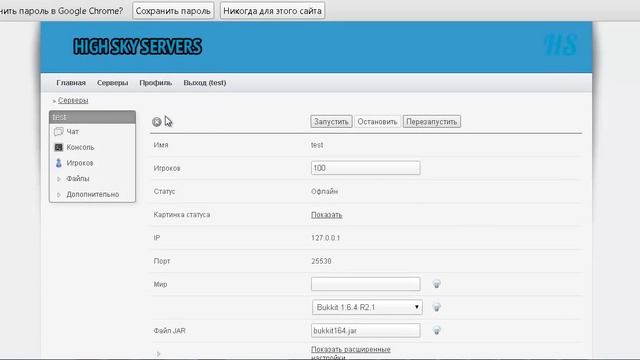Click the Перезапустить button
This screenshot has width=640, height=360.
pyautogui.click(x=432, y=122)
